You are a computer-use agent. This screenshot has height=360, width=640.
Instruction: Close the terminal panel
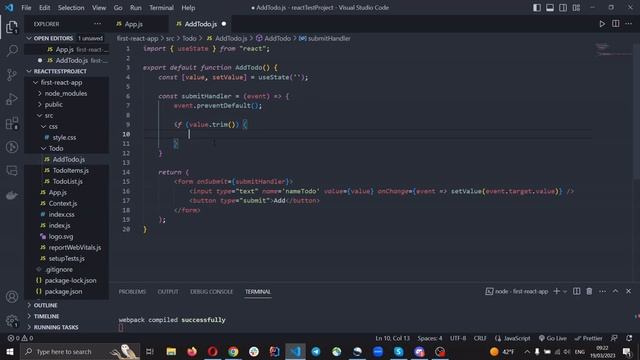pos(629,291)
